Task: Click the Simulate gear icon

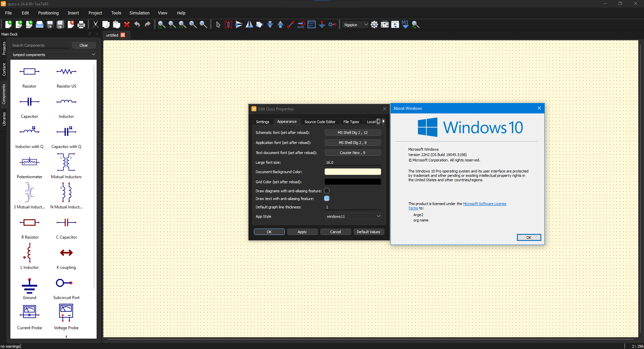Action: [x=374, y=24]
